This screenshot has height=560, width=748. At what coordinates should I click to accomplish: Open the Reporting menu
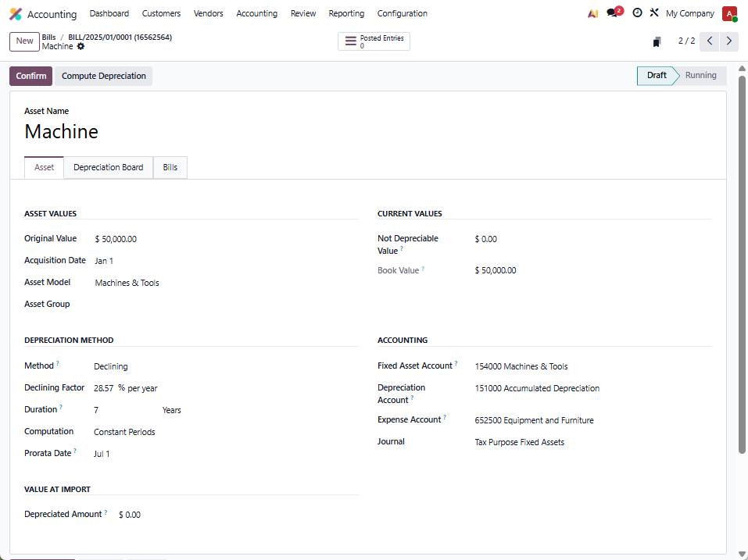[x=346, y=13]
